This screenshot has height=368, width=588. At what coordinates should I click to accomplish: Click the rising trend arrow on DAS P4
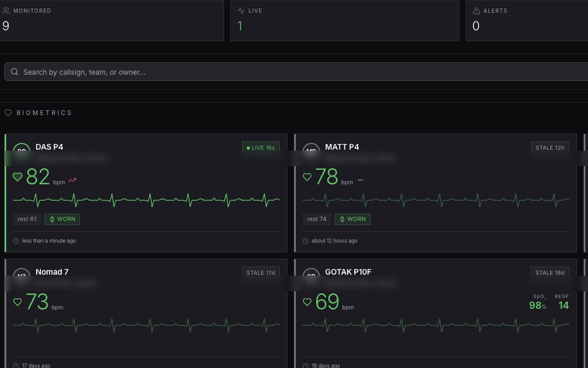[73, 181]
